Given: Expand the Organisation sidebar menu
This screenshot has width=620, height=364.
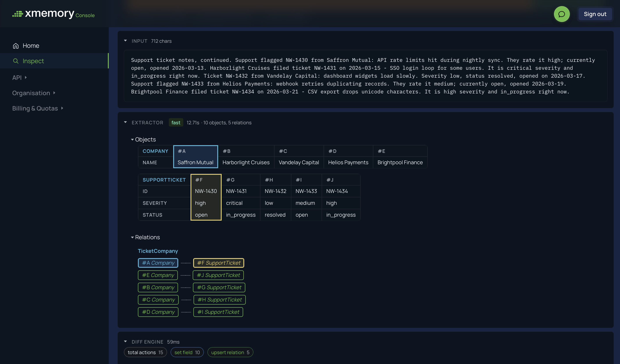Looking at the screenshot, I should pos(34,93).
